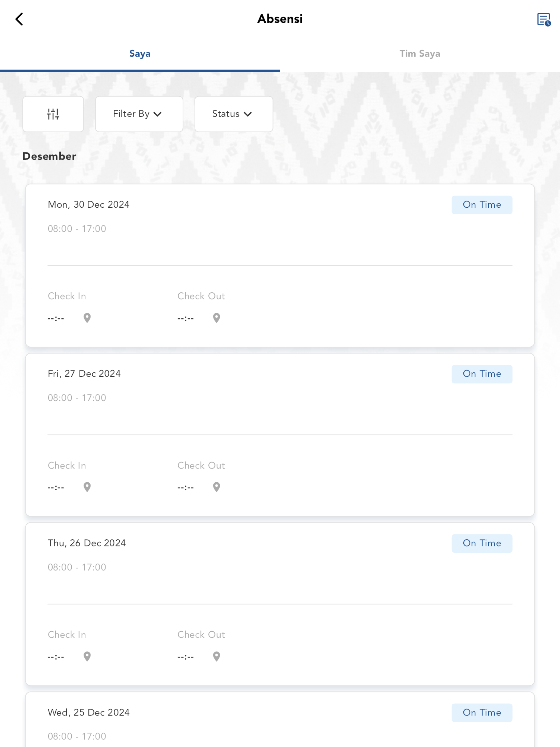Open the Mon, 30 Dec 2024 attendance card
The image size is (560, 747).
280,265
